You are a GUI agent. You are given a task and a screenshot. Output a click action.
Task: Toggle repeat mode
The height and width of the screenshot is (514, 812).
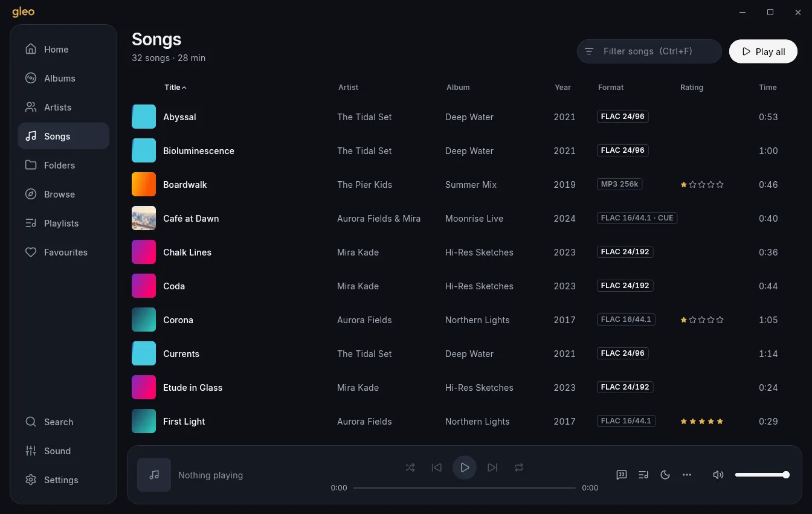point(519,467)
